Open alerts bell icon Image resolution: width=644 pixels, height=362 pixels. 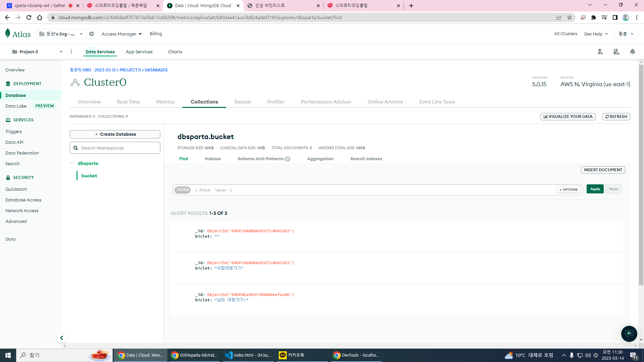coord(633,52)
